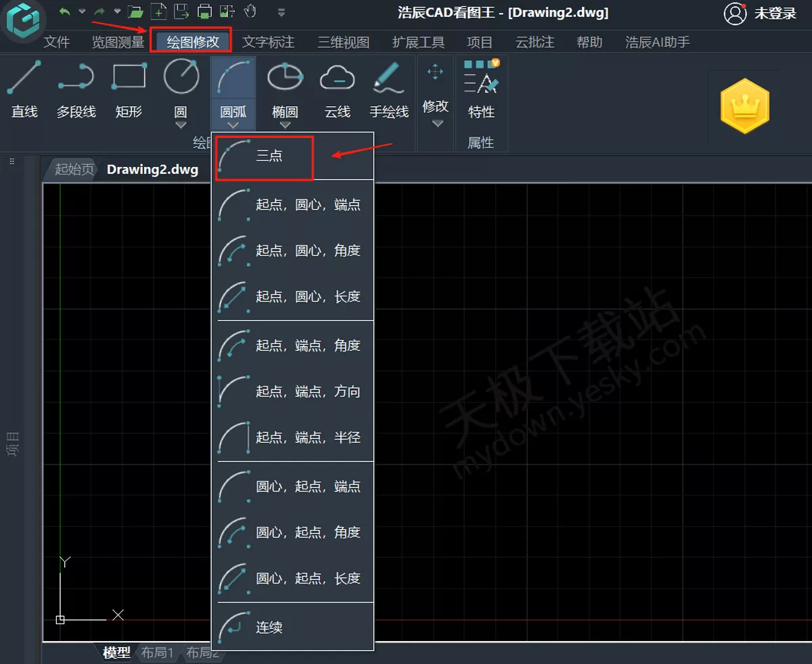Click the Redo arrow icon
Screen dimensions: 812x664
99,11
